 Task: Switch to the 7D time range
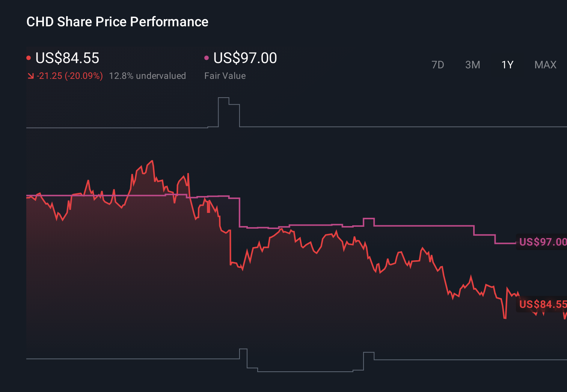[438, 65]
